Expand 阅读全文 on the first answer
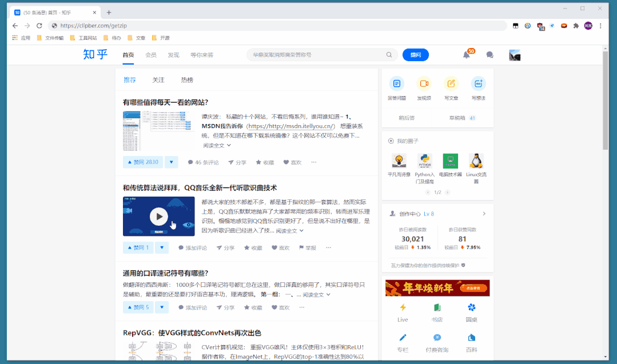This screenshot has width=617, height=364. click(217, 146)
